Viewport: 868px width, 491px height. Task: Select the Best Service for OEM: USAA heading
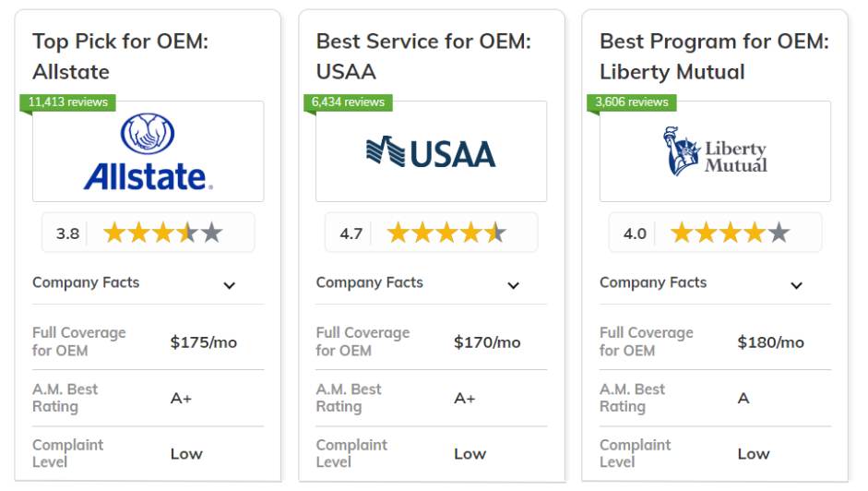[423, 56]
